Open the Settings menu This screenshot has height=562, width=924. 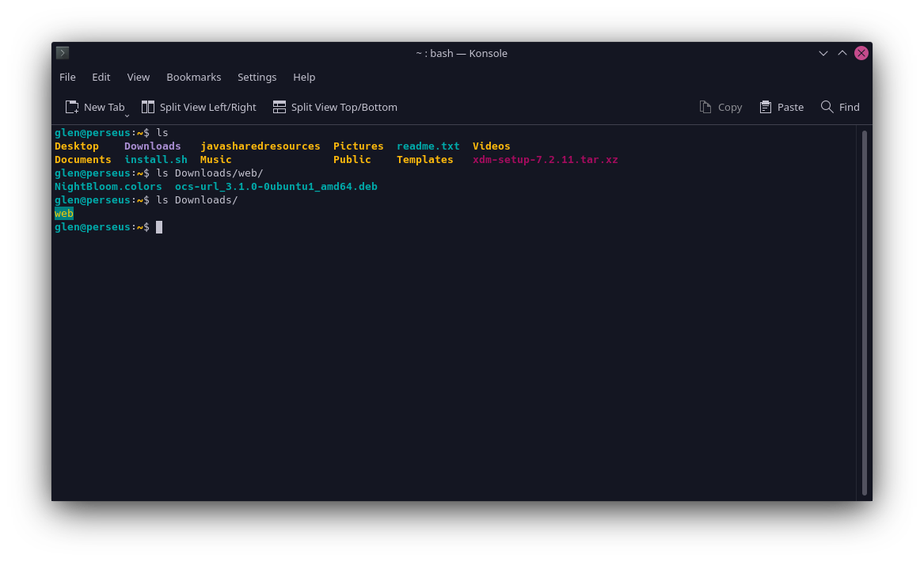point(257,77)
